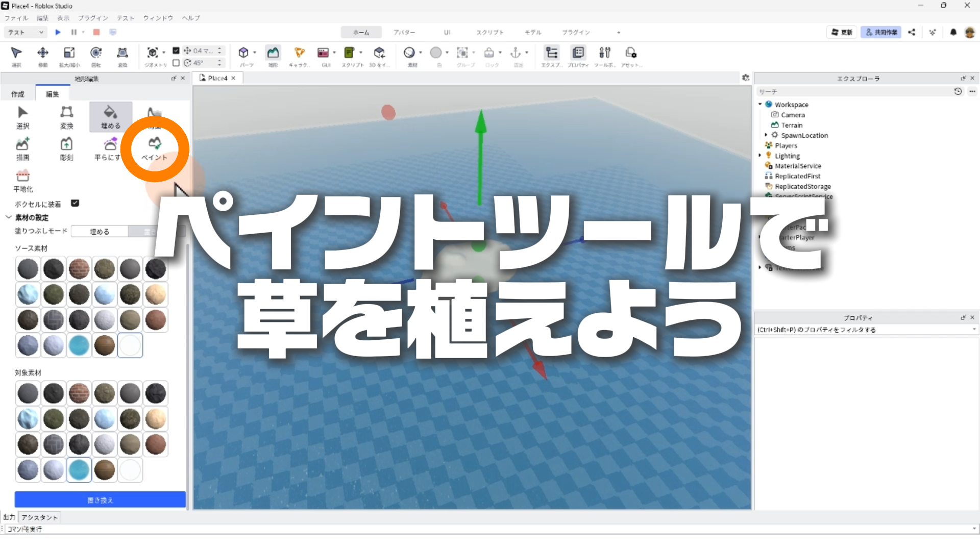Click the blue 置き換え button

tap(100, 500)
